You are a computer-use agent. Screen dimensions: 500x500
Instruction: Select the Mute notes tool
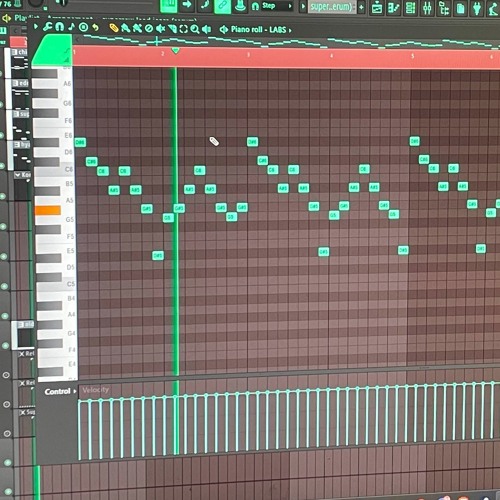coord(160,29)
